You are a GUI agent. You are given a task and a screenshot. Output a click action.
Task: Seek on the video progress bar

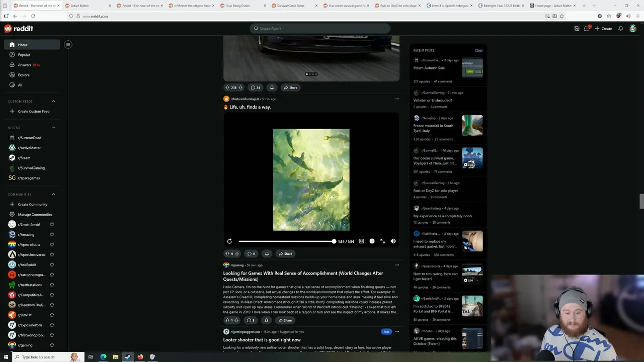[286, 241]
